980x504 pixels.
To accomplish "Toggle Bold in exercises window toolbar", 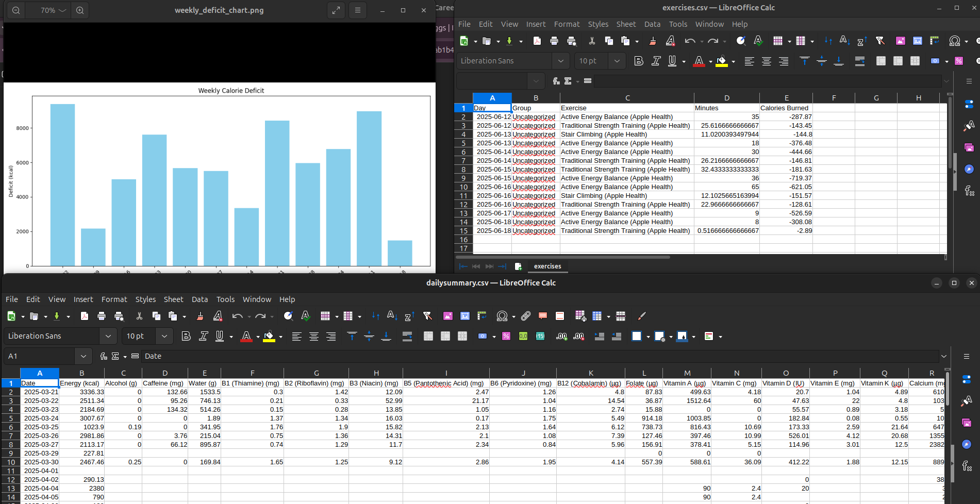I will coord(639,61).
